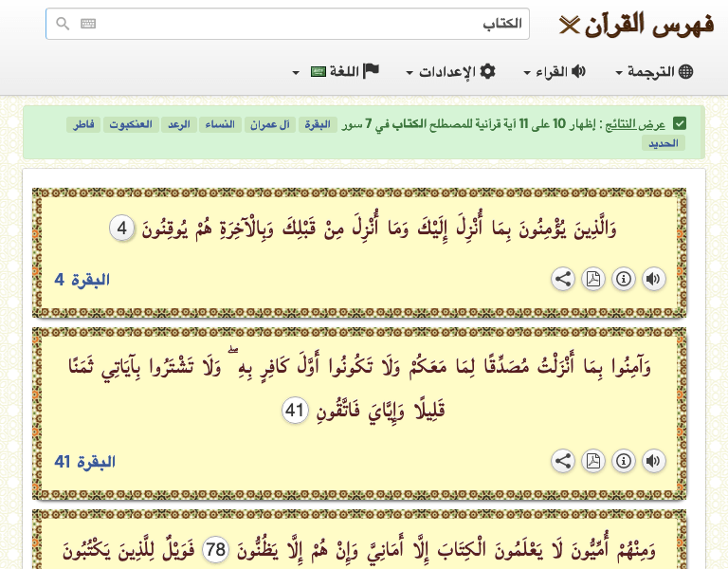The image size is (728, 569).
Task: Play audio for Al-Baqarah verse 41
Action: 654,461
